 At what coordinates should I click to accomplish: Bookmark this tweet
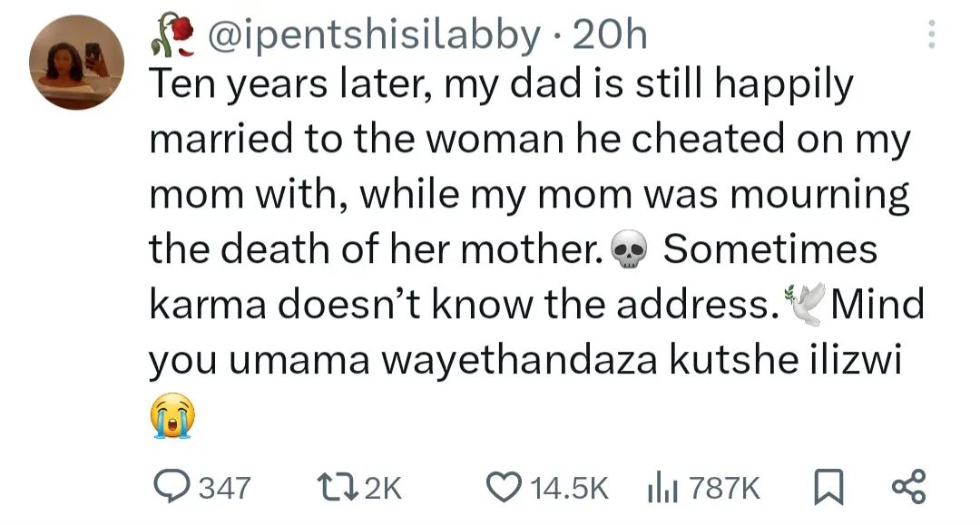[x=825, y=488]
